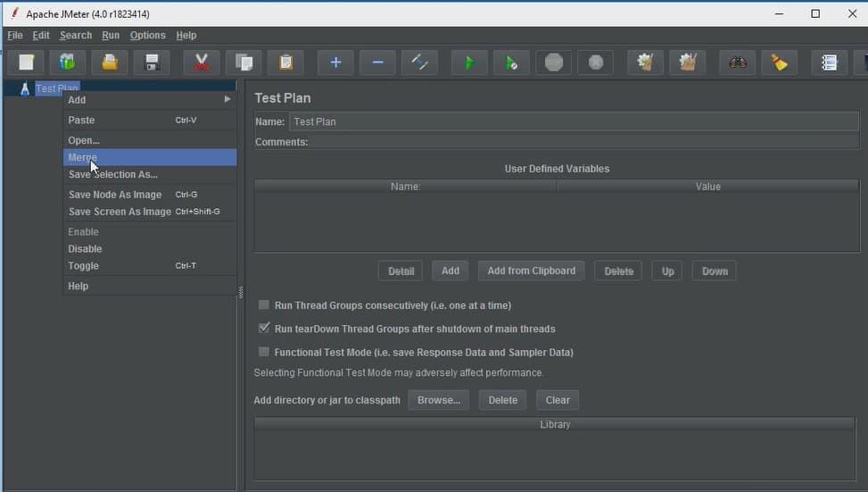The height and width of the screenshot is (492, 868).
Task: Click the Name input field
Action: click(x=574, y=121)
